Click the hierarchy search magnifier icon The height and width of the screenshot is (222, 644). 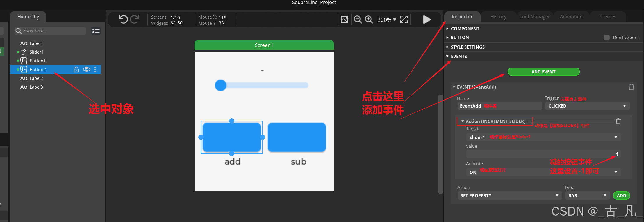[x=19, y=31]
